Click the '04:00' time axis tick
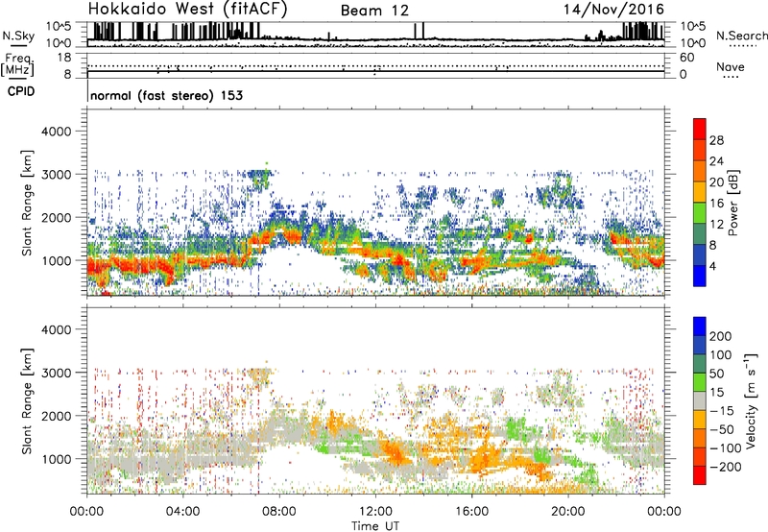Screen dimensions: 768x532 click(182, 512)
